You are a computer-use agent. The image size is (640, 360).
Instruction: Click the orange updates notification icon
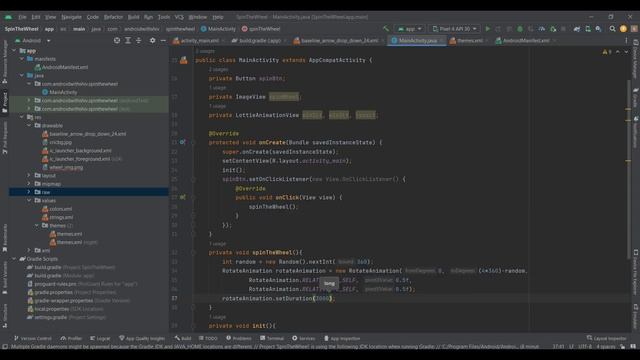(x=623, y=29)
